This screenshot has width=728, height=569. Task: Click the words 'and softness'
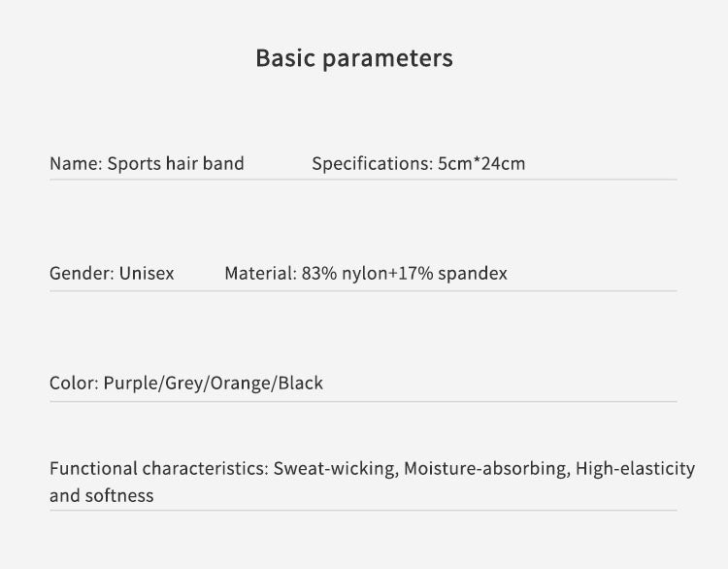tap(102, 495)
